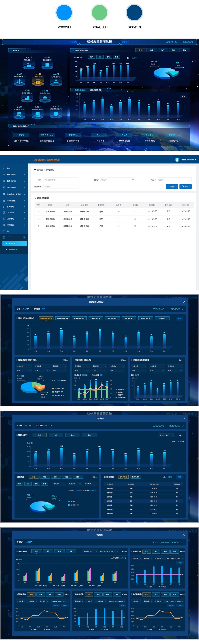
Task: Click the 任务总量 list icon
Action: [x=47, y=66]
